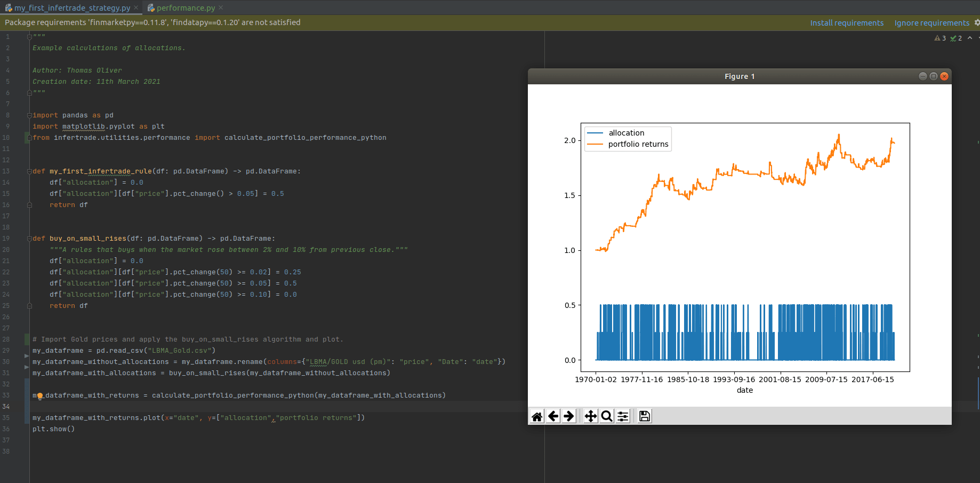Open requirements notification gear settings
980x483 pixels.
point(976,22)
